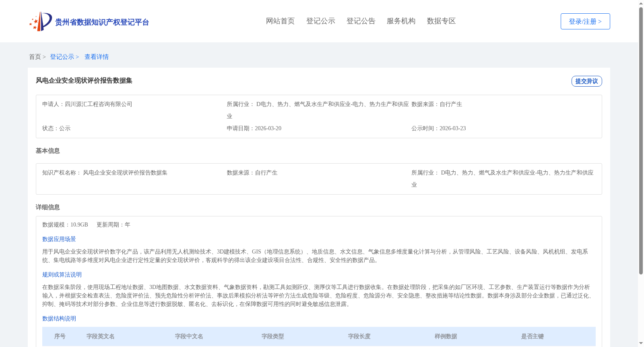Click the 提交异议 button

(586, 81)
